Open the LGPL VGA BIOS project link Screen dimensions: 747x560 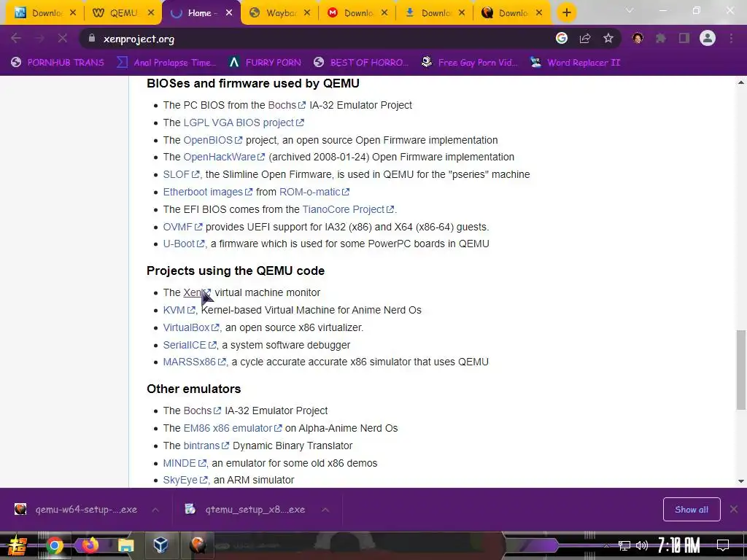pyautogui.click(x=244, y=122)
